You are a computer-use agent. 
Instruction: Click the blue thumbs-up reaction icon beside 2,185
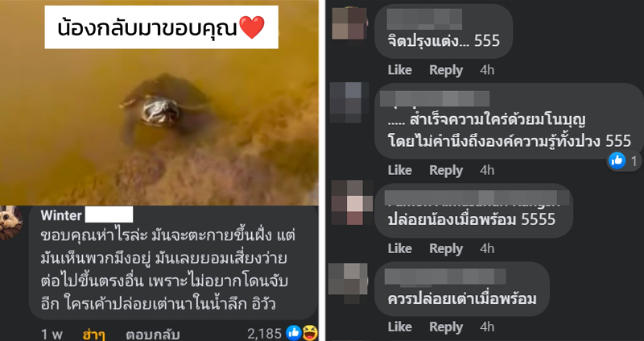point(294,332)
